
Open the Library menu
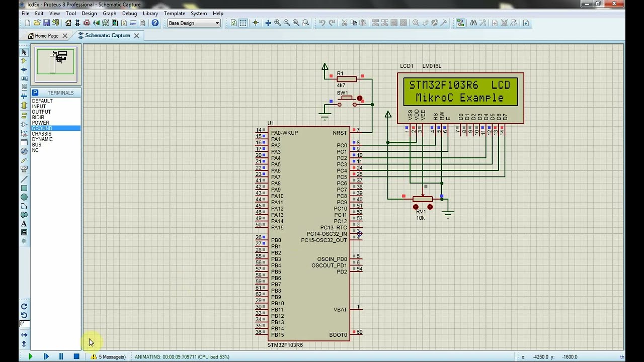[x=150, y=14]
